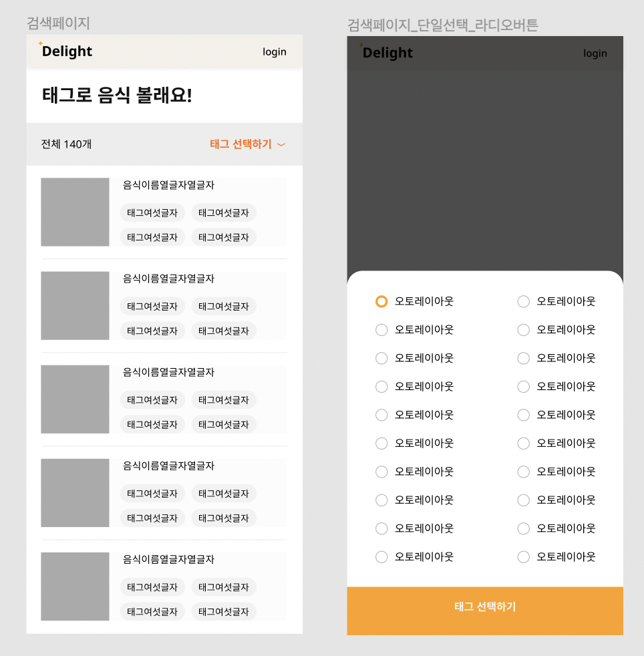Open the orange 태그 선택하기 dropdown text
Image resolution: width=644 pixels, height=656 pixels.
click(x=240, y=144)
